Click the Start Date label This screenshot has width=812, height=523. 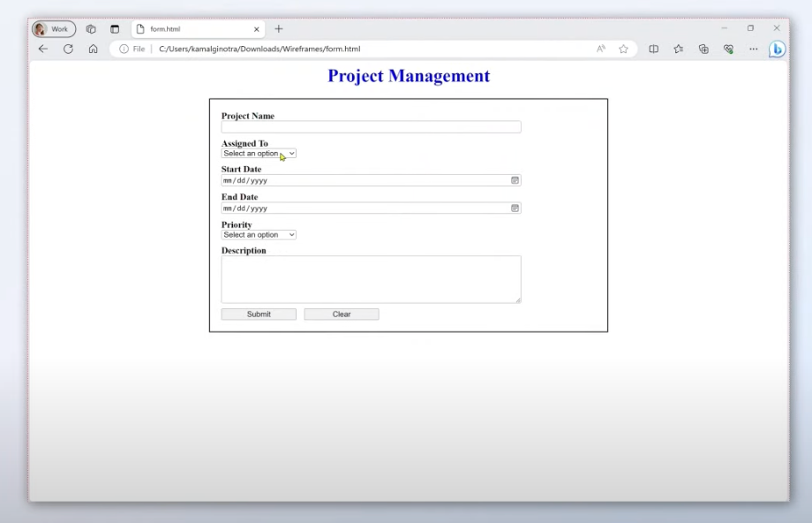click(241, 169)
